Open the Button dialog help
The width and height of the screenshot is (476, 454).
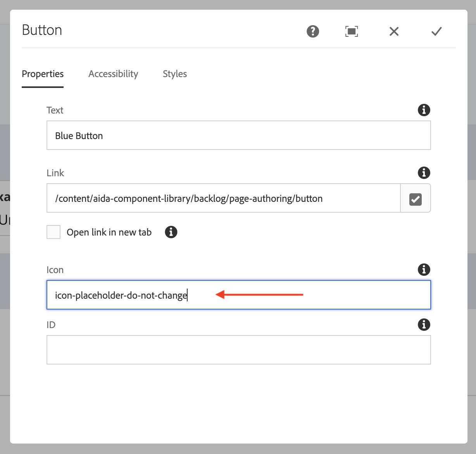(x=313, y=31)
